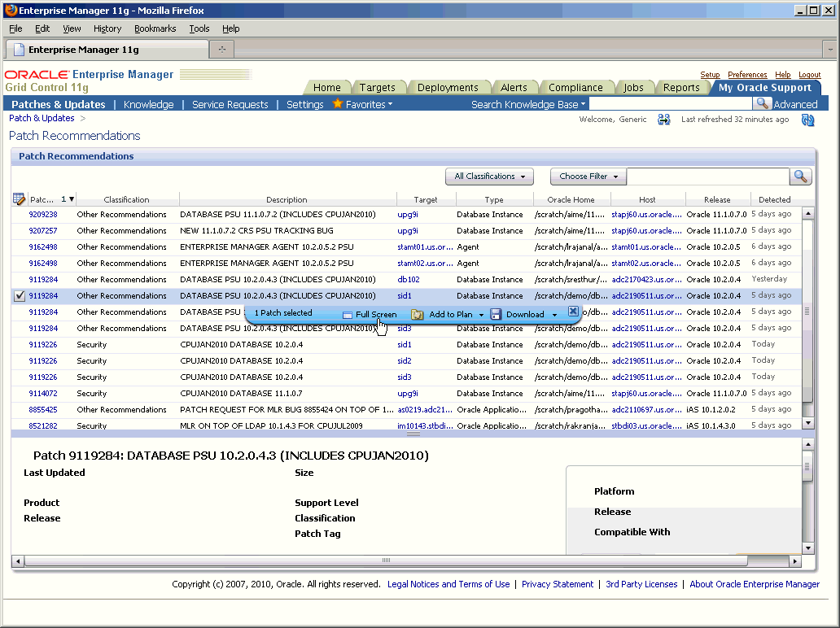Click the Setup link
Viewport: 840px width, 628px height.
tap(710, 74)
